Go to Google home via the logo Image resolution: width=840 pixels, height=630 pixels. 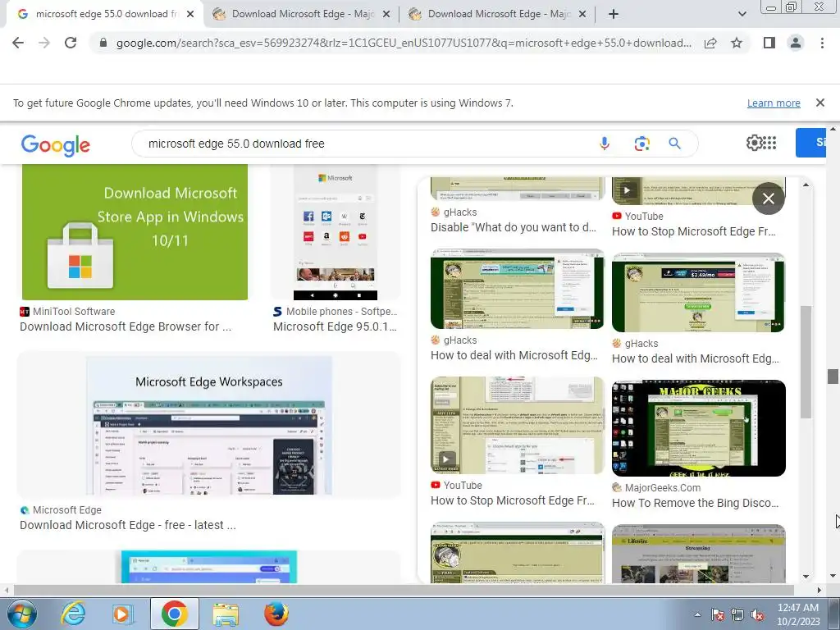point(56,144)
